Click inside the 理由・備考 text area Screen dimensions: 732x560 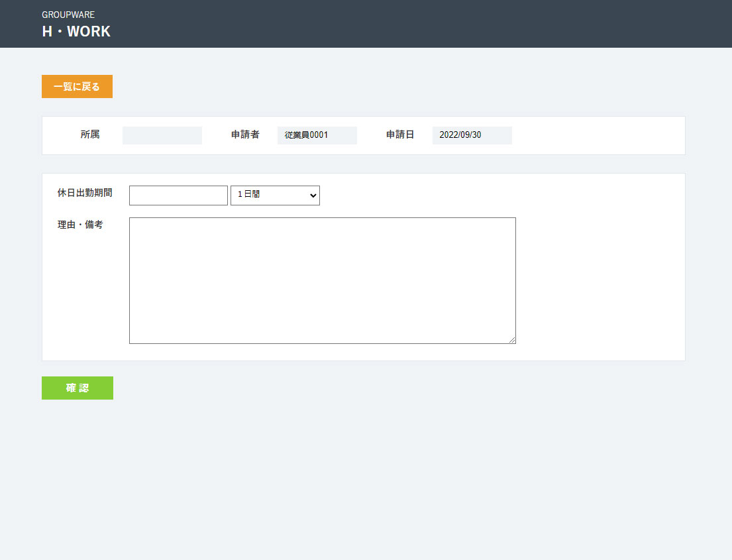point(322,280)
